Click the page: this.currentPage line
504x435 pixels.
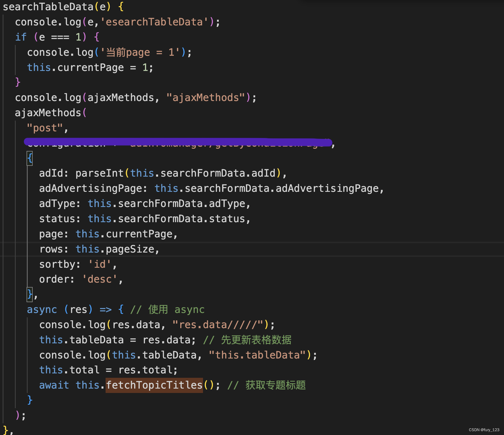click(108, 234)
